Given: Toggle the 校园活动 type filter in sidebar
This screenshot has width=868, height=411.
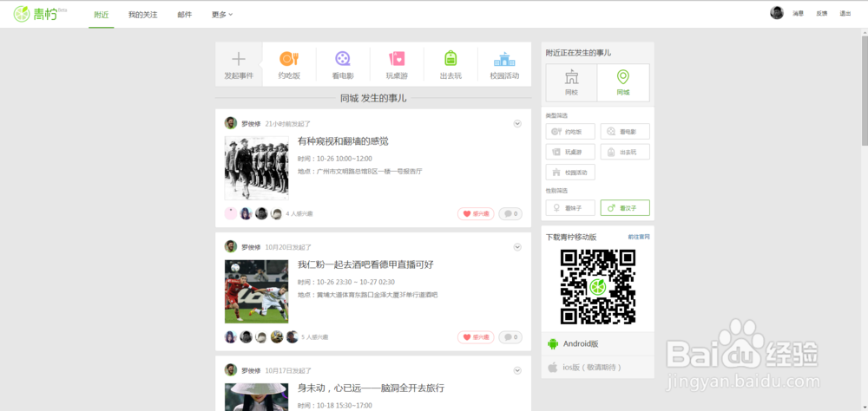Looking at the screenshot, I should 570,172.
